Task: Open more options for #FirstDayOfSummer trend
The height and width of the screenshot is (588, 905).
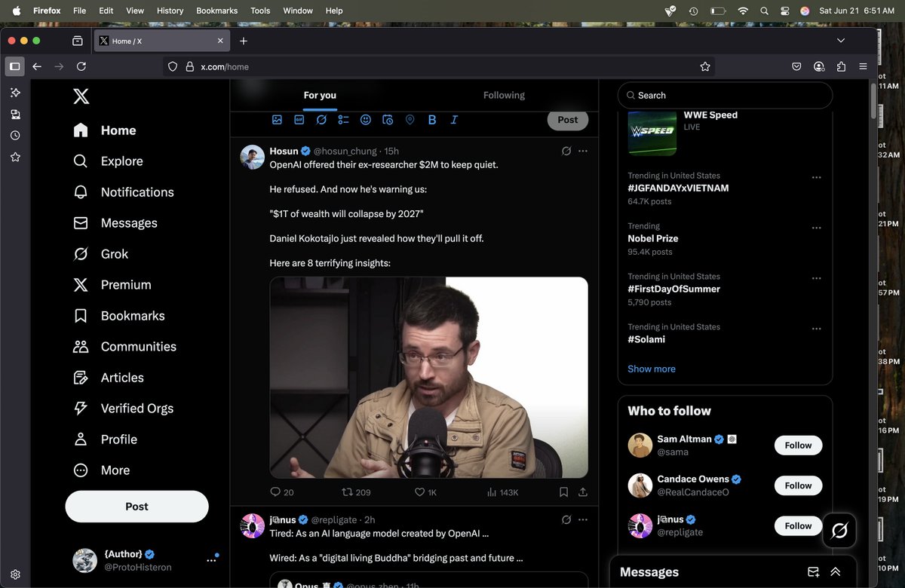Action: [816, 278]
